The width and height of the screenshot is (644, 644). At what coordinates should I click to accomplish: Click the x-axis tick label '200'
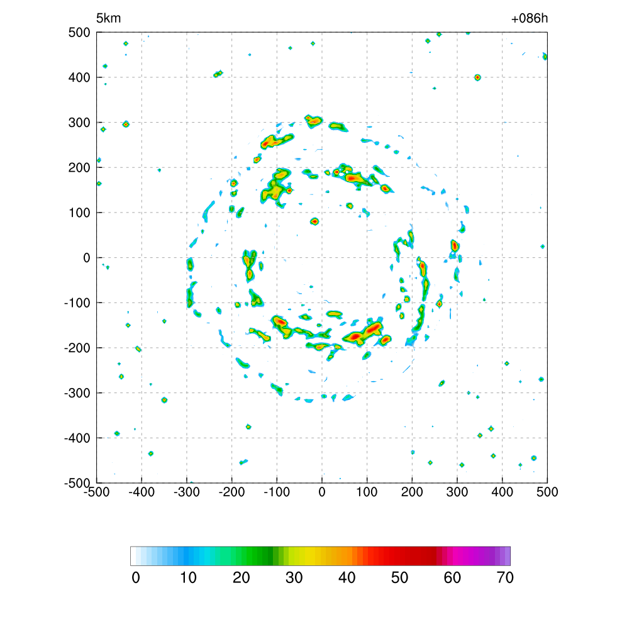coord(412,492)
